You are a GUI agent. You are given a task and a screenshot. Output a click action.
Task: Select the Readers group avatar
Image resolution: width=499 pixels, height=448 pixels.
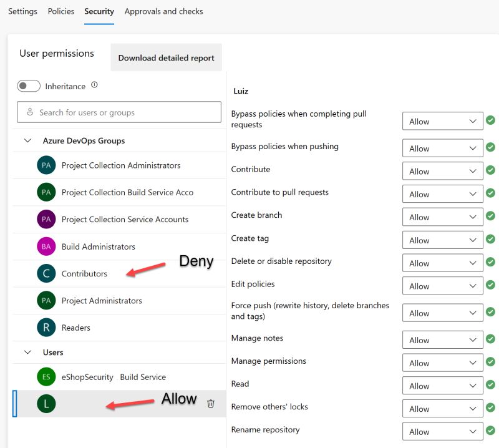[46, 328]
